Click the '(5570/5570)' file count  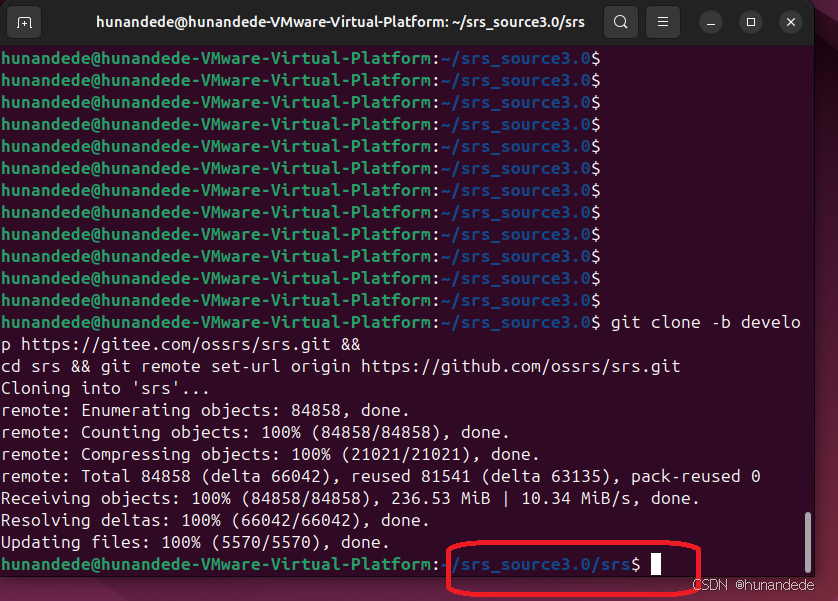(x=266, y=542)
